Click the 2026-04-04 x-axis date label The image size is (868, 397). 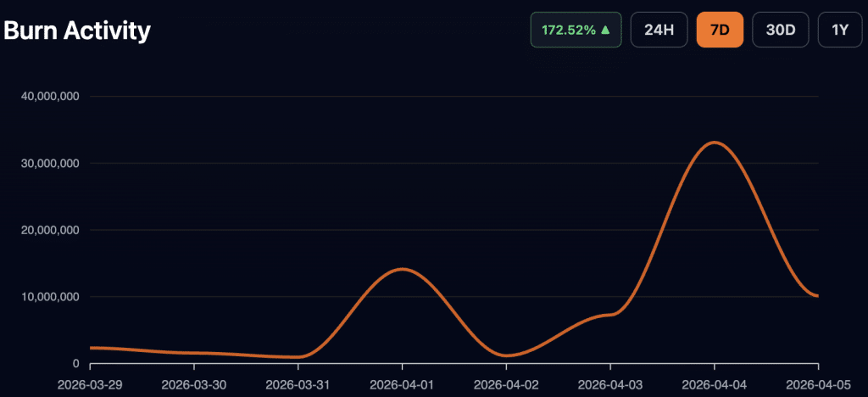[x=714, y=383]
